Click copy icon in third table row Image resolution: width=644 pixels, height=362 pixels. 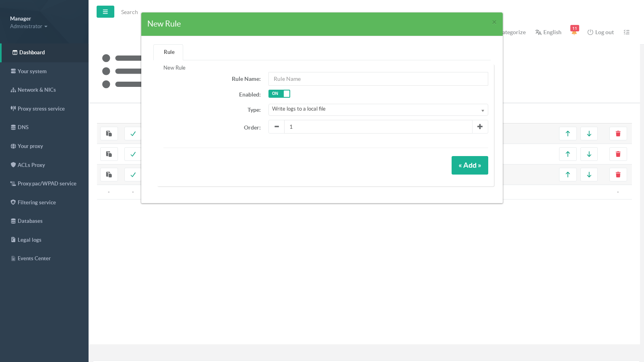(x=109, y=175)
